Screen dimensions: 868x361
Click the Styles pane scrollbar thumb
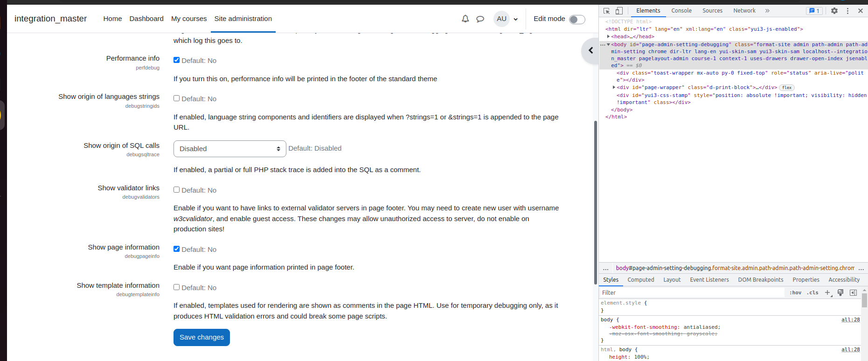(x=864, y=300)
